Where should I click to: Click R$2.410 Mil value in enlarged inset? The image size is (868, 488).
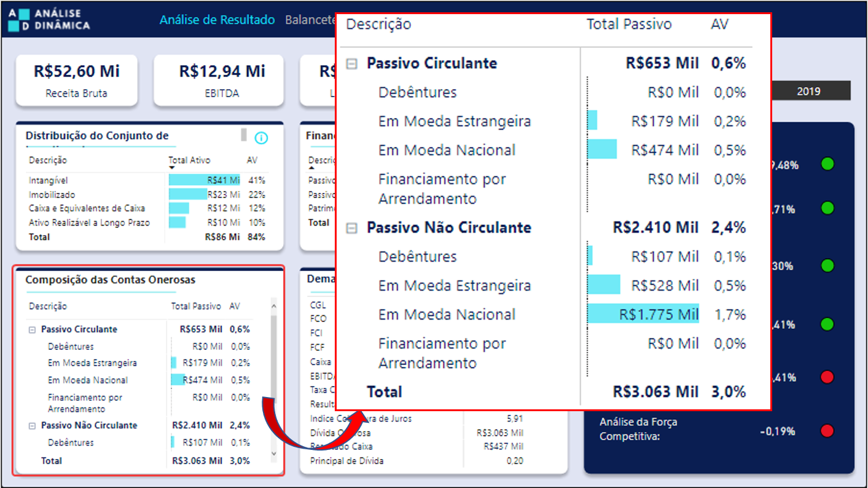click(x=656, y=228)
